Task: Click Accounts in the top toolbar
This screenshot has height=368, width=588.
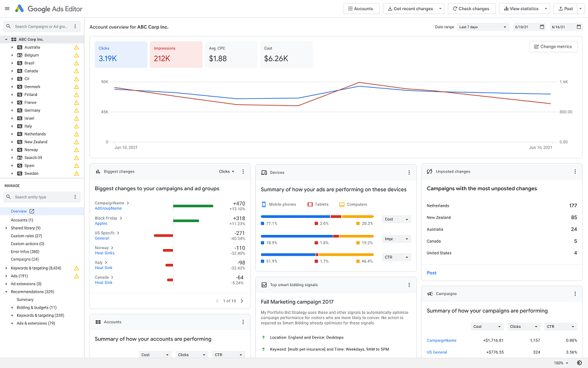Action: (x=361, y=8)
